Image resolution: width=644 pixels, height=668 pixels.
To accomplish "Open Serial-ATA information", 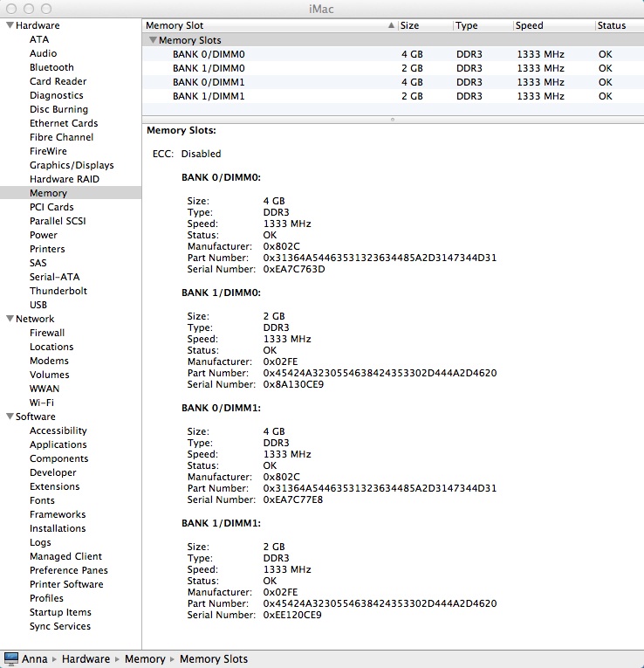I will (x=54, y=277).
